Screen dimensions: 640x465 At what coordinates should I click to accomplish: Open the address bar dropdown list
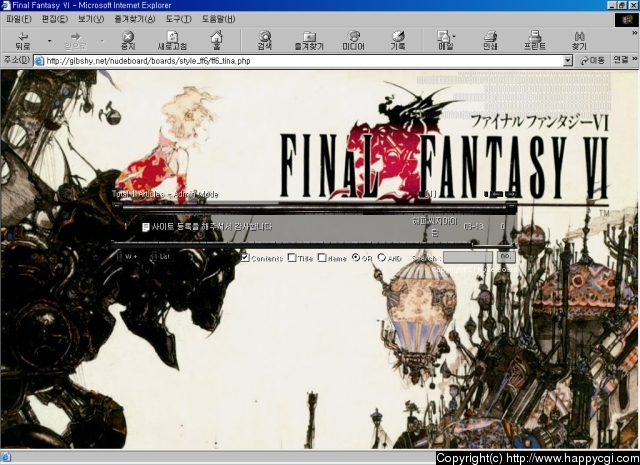click(x=568, y=61)
